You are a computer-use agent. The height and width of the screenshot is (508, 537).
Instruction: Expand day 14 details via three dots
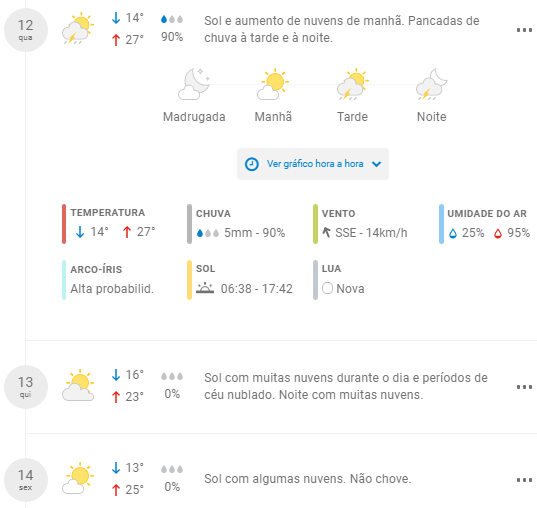coord(524,480)
